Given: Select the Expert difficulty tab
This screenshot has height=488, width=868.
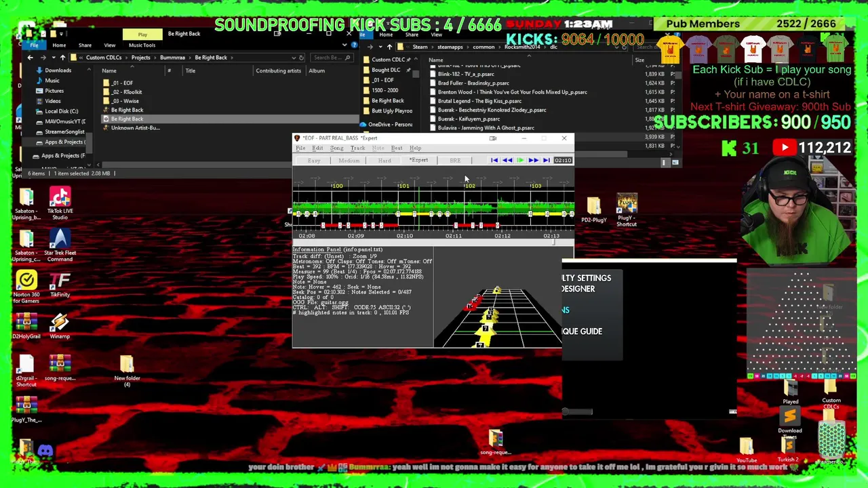Looking at the screenshot, I should point(419,161).
